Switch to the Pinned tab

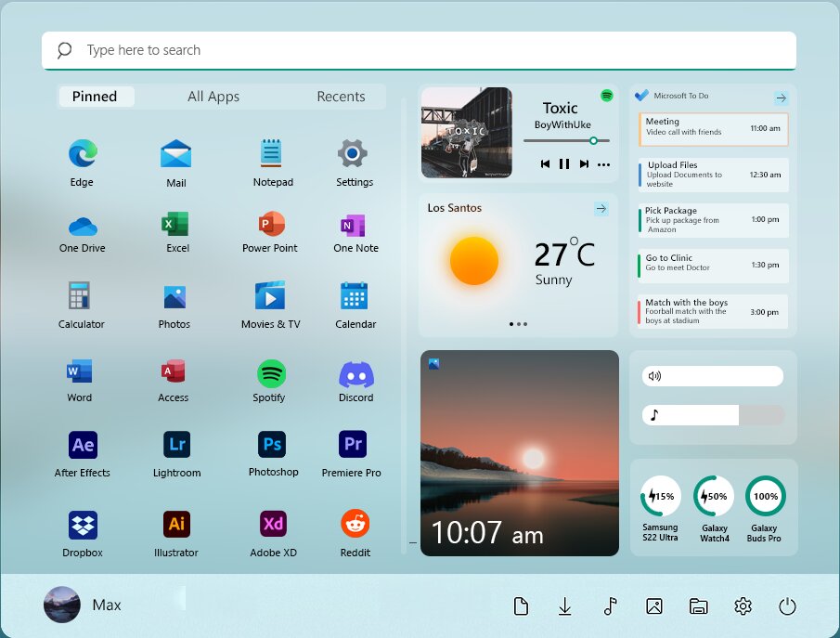97,97
